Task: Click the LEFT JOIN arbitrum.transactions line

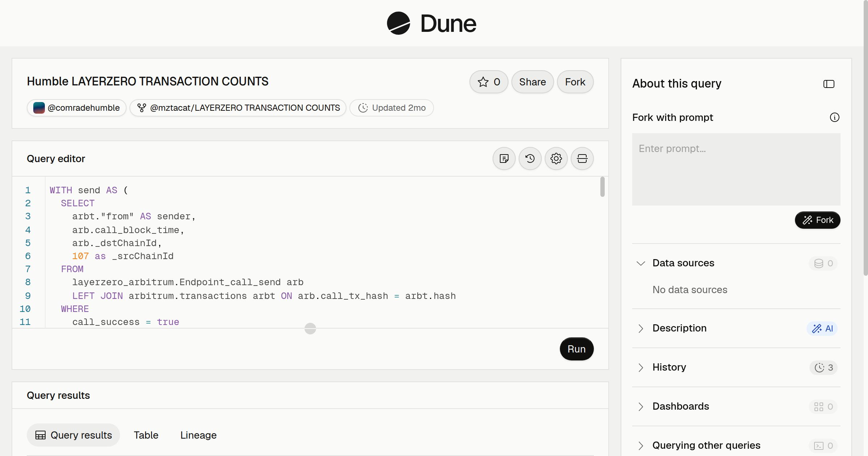Action: [x=264, y=296]
